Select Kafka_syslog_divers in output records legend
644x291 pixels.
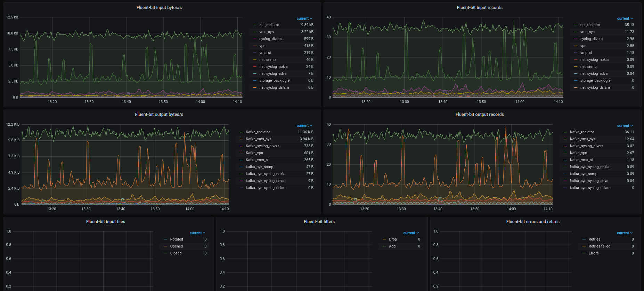click(x=586, y=146)
